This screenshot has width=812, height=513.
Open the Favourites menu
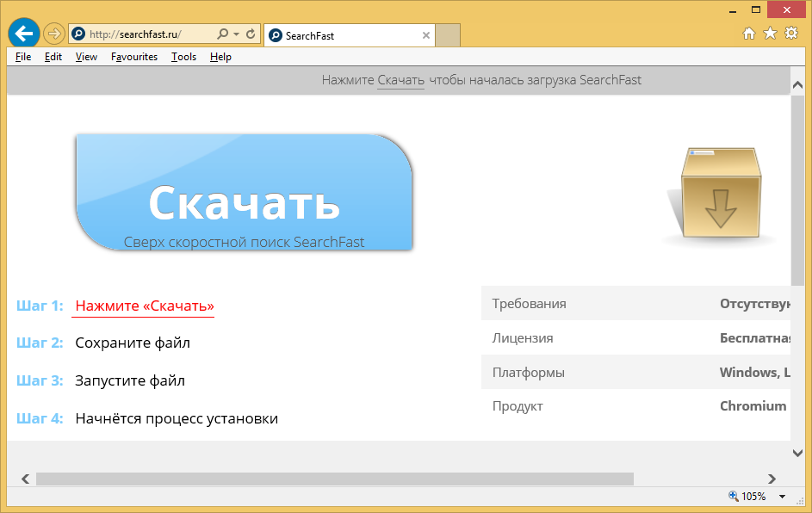pyautogui.click(x=134, y=57)
